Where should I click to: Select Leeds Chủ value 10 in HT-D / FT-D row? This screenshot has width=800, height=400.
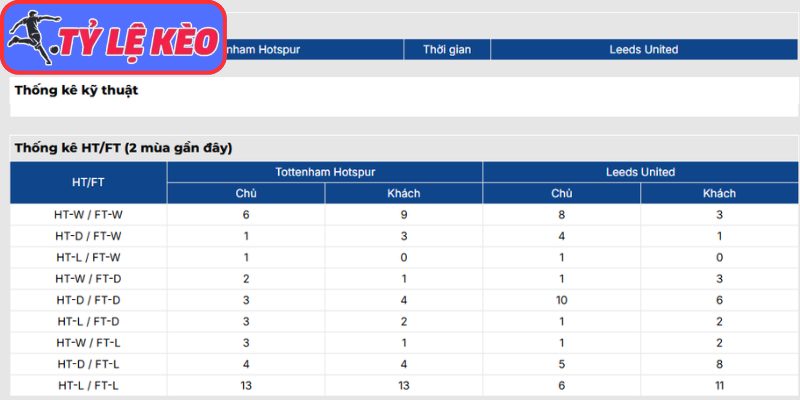pyautogui.click(x=561, y=301)
